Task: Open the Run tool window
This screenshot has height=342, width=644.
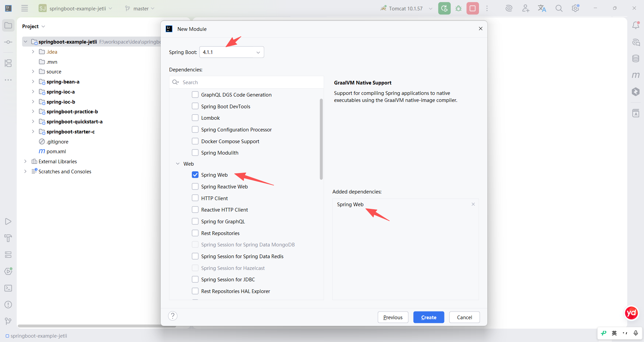Action: (x=8, y=222)
